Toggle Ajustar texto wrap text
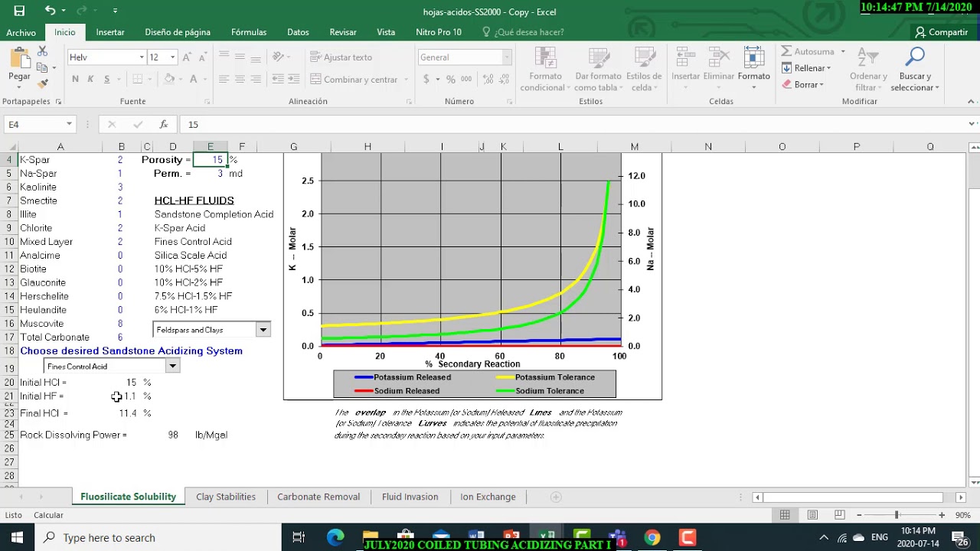Screen dimensions: 980x551 pos(341,57)
